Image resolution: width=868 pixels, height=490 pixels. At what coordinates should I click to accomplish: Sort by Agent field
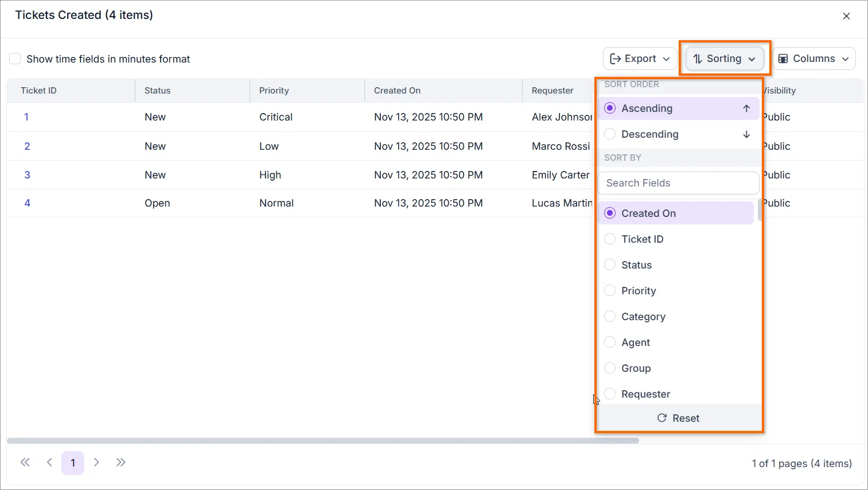pos(675,343)
